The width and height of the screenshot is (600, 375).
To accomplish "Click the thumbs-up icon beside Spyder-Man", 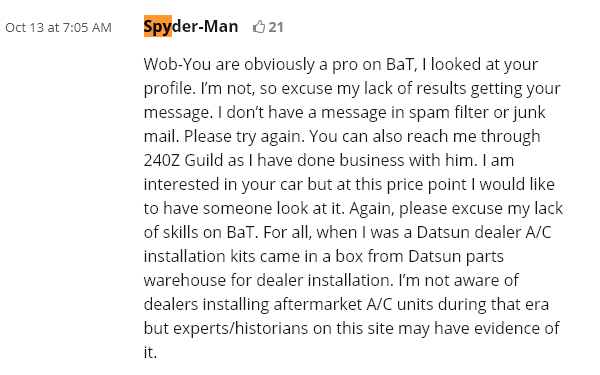I will tap(259, 27).
